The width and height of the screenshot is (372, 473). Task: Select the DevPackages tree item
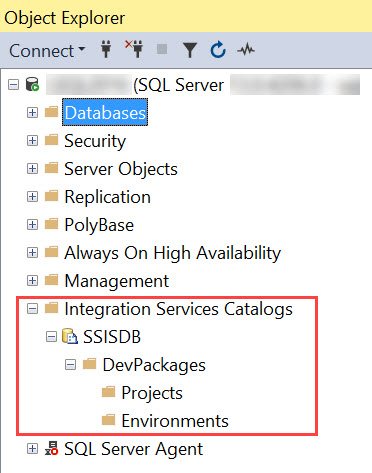(x=154, y=365)
